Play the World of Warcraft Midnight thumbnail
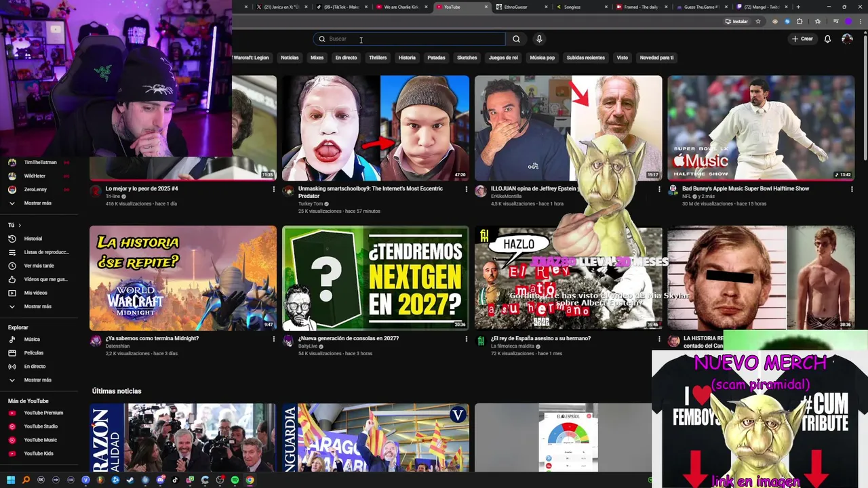The width and height of the screenshot is (868, 488). 183,278
